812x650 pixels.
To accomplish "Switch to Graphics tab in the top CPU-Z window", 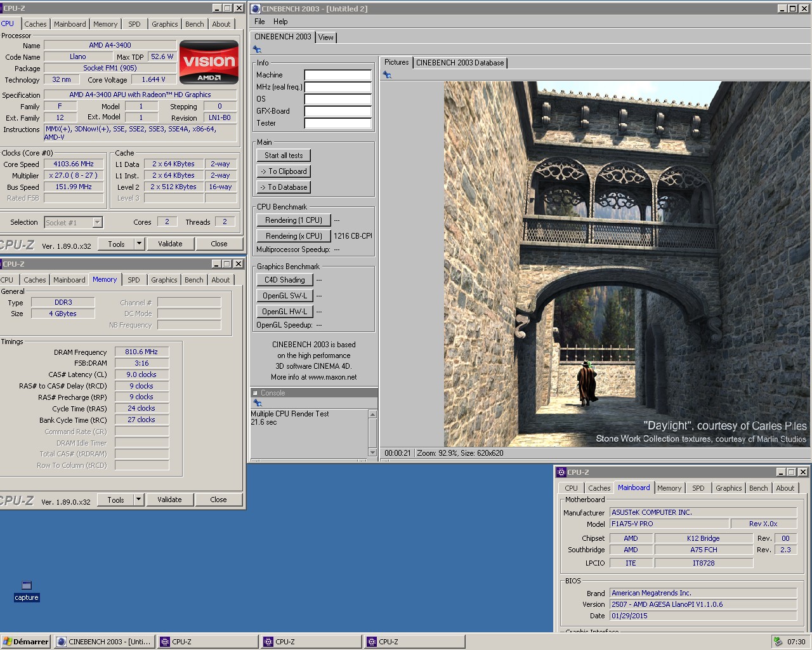I will click(165, 24).
